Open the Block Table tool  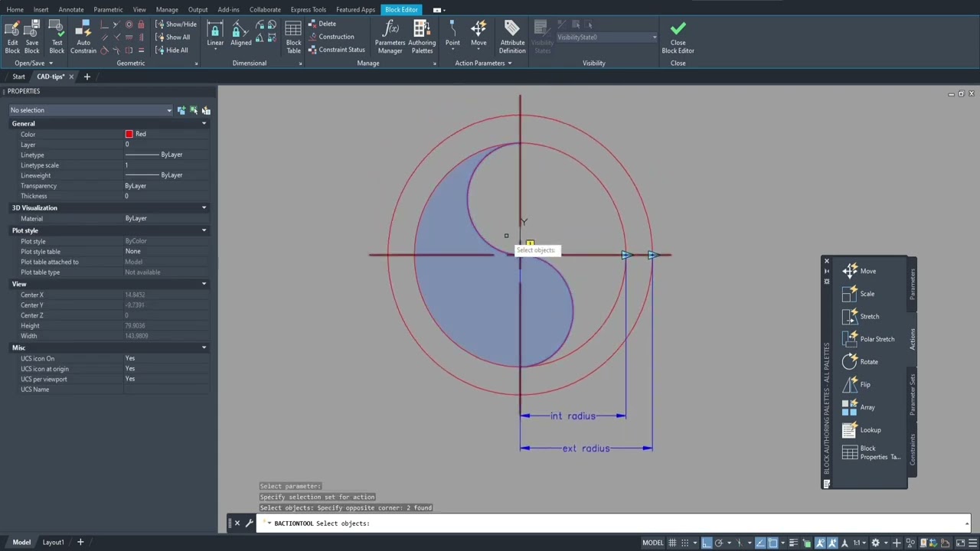[x=293, y=37]
